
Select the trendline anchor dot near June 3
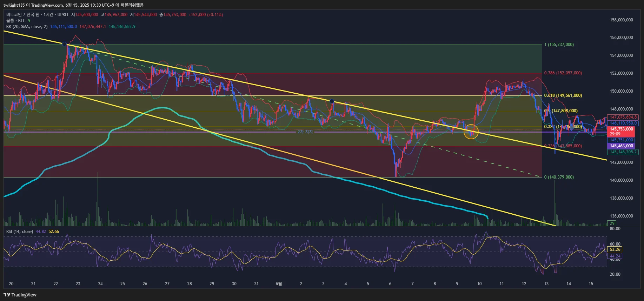[332, 101]
